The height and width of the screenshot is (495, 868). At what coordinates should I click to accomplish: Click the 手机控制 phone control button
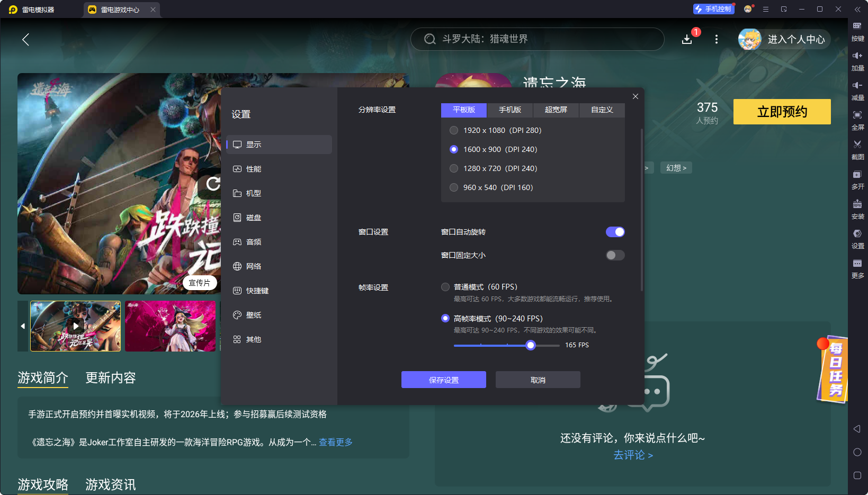click(713, 9)
